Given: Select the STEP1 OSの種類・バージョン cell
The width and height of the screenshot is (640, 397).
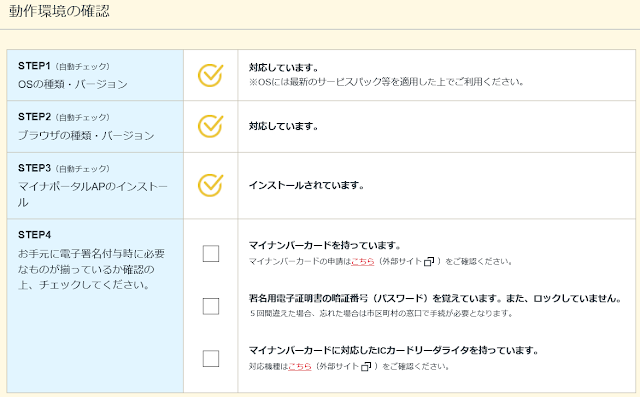Looking at the screenshot, I should pos(95,75).
